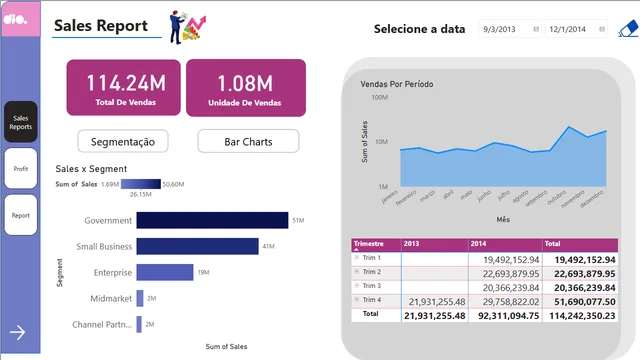
Task: Expand the Trim 1 row
Action: point(357,258)
